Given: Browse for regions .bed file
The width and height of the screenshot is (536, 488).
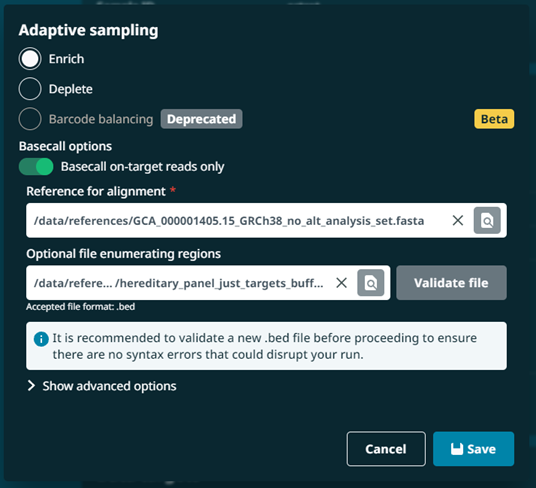Looking at the screenshot, I should 371,283.
